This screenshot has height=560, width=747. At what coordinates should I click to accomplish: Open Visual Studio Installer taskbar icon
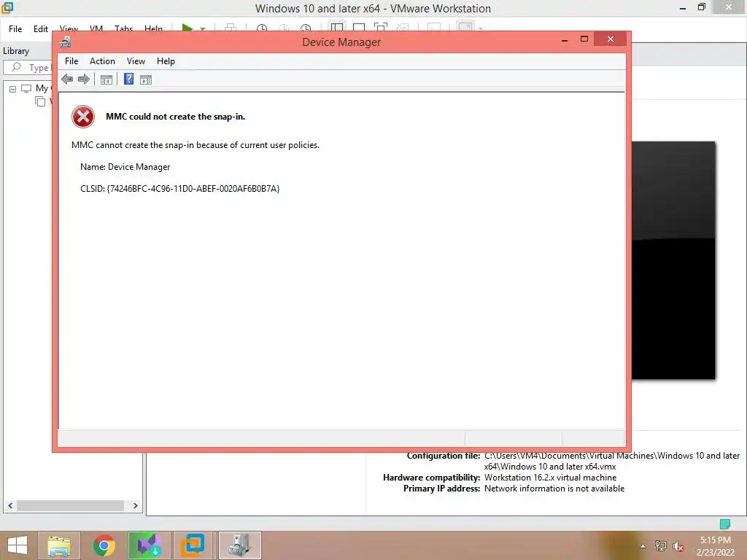coord(149,545)
